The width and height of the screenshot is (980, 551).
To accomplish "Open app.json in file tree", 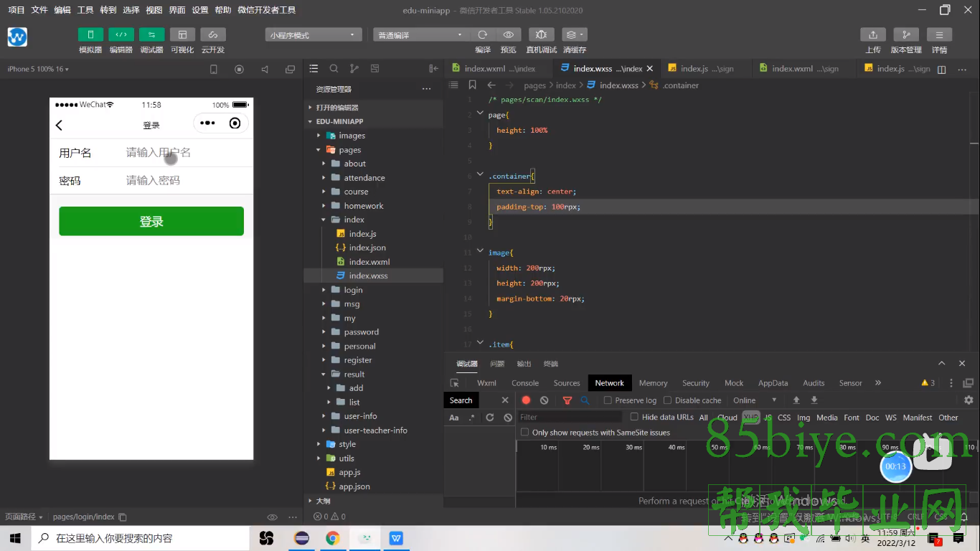I will click(x=354, y=486).
